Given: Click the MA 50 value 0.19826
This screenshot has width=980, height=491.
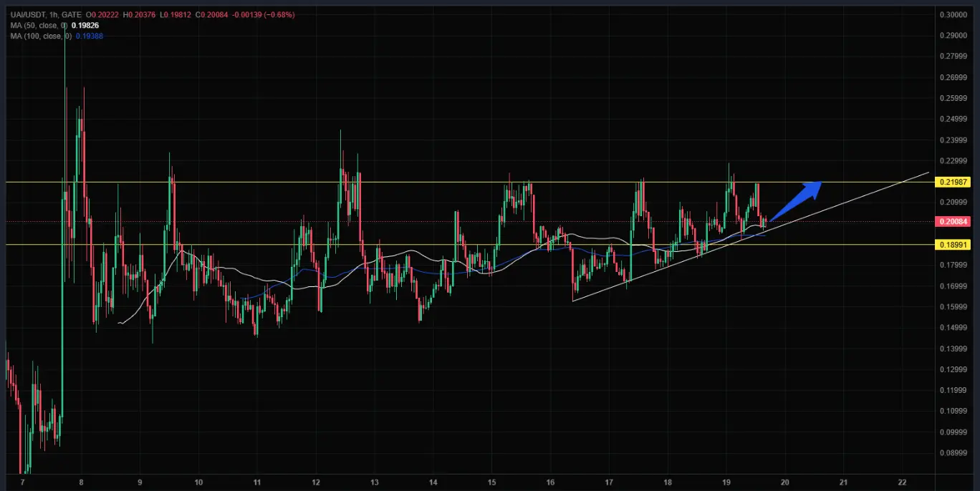Looking at the screenshot, I should click(85, 25).
